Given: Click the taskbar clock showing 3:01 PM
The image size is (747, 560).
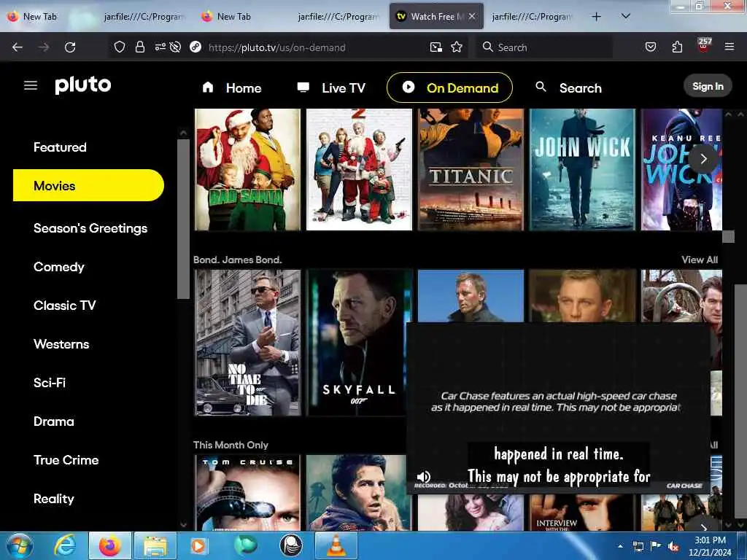Looking at the screenshot, I should pyautogui.click(x=710, y=546).
